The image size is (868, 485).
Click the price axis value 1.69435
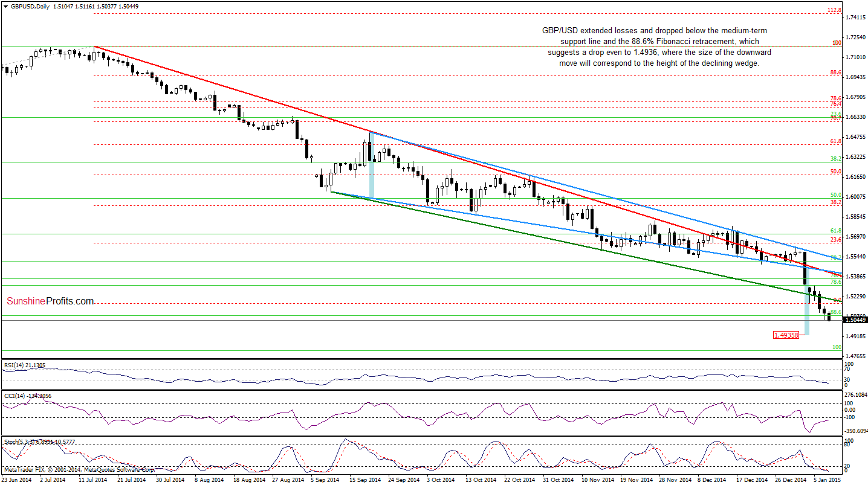pos(855,77)
